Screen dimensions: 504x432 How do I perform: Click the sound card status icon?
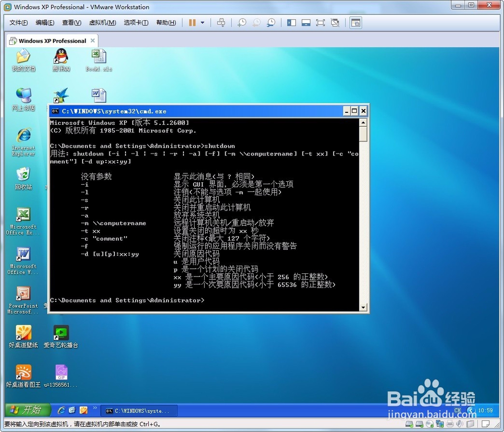pyautogui.click(x=460, y=424)
